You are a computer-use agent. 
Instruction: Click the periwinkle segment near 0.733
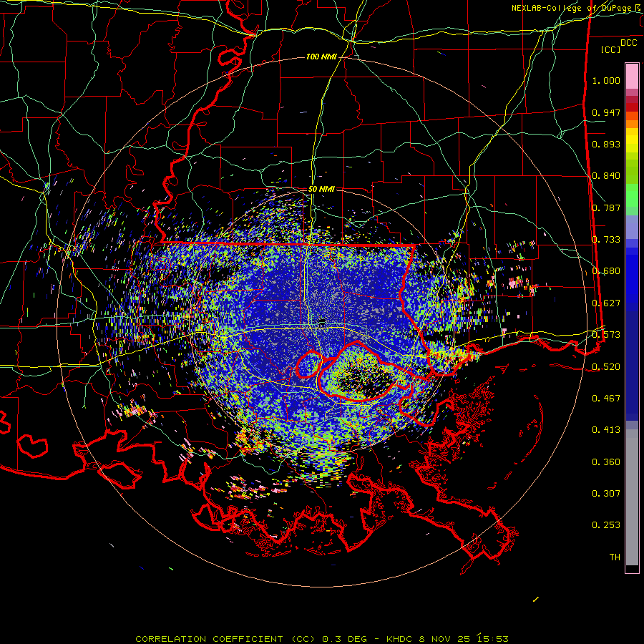point(632,228)
